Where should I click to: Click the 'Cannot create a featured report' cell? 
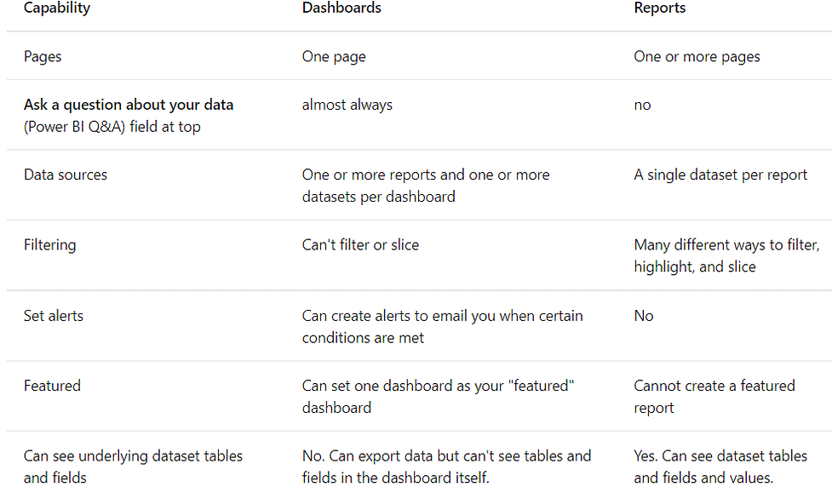coord(714,397)
